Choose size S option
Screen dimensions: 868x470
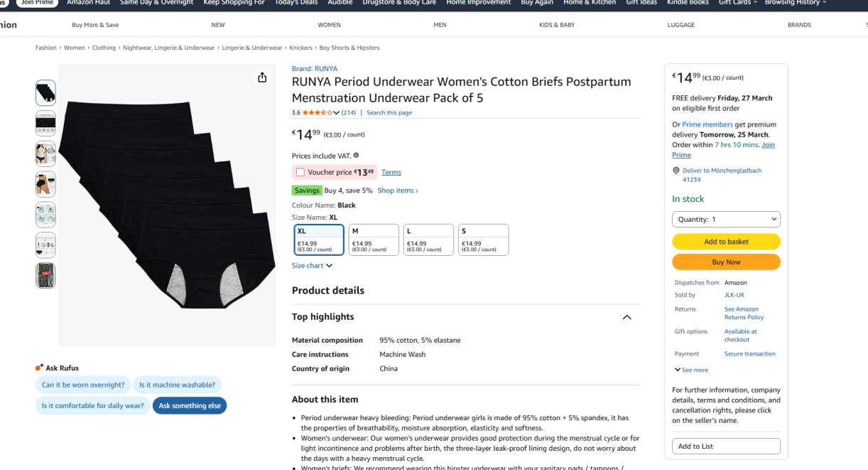(483, 240)
